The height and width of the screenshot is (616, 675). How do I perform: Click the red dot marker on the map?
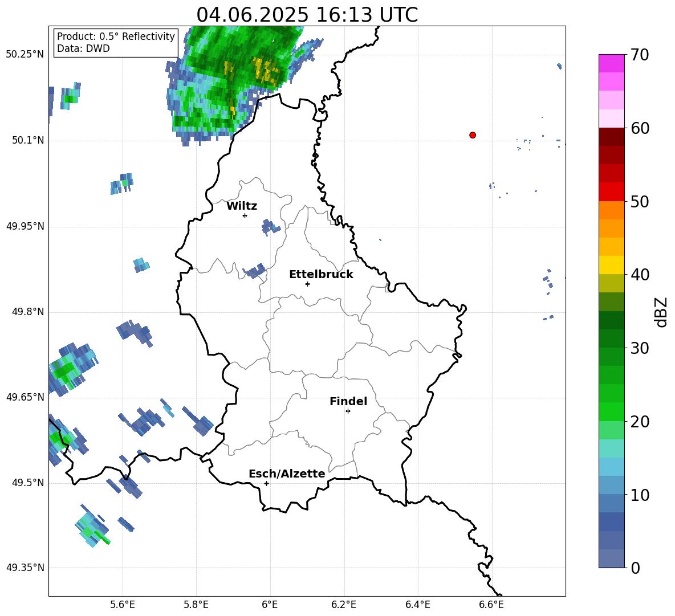coord(472,135)
